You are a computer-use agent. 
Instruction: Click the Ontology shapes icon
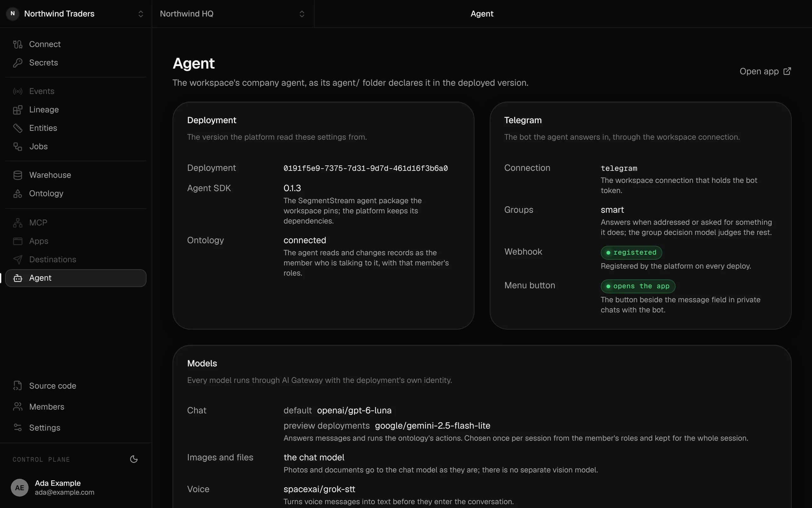[17, 194]
